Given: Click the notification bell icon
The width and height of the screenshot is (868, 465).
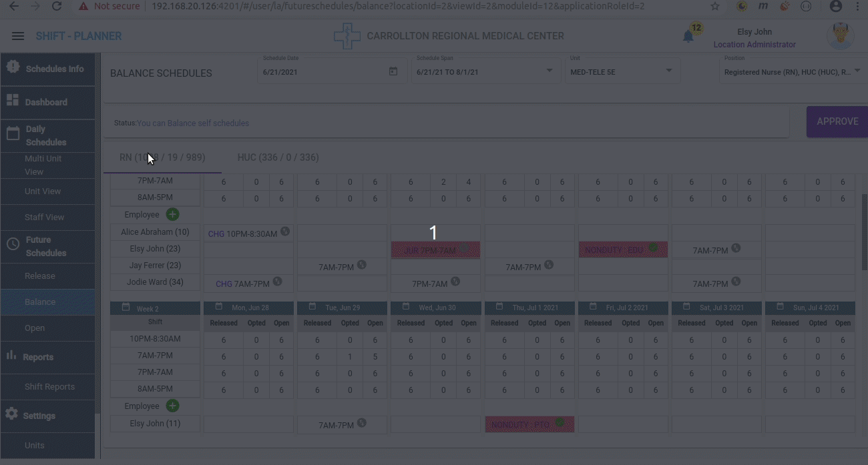Looking at the screenshot, I should click(688, 37).
